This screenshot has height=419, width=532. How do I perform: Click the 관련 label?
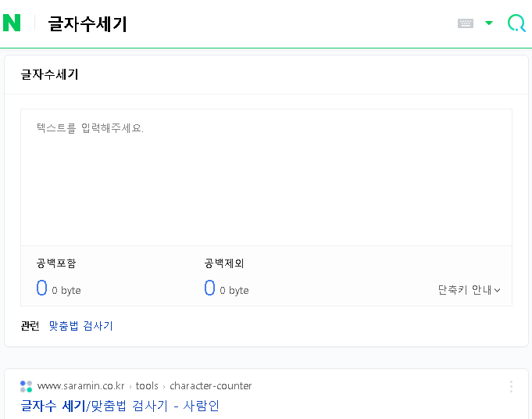click(30, 326)
